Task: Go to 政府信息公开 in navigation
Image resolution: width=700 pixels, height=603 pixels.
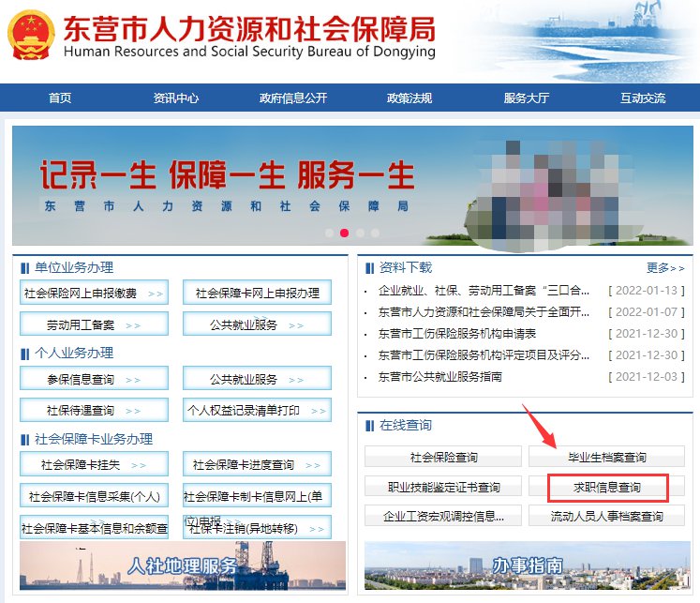Action: [293, 98]
